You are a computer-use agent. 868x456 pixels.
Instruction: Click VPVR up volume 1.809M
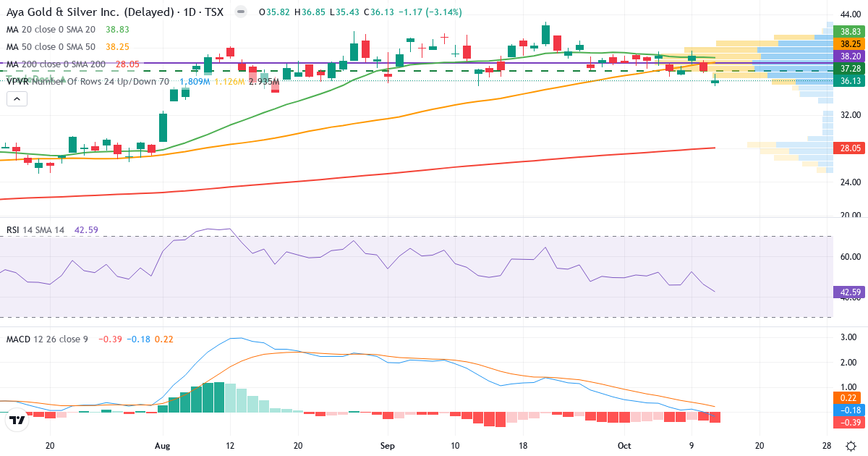[195, 82]
